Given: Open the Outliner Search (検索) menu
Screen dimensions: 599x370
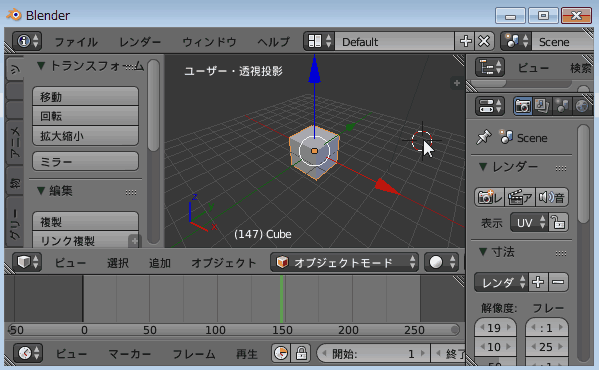Looking at the screenshot, I should click(581, 68).
